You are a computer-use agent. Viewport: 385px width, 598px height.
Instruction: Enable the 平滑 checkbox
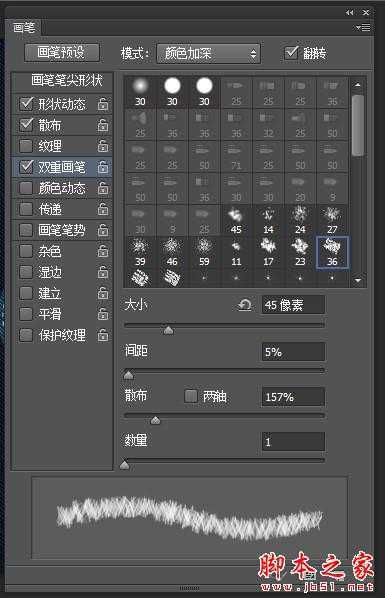[x=26, y=314]
